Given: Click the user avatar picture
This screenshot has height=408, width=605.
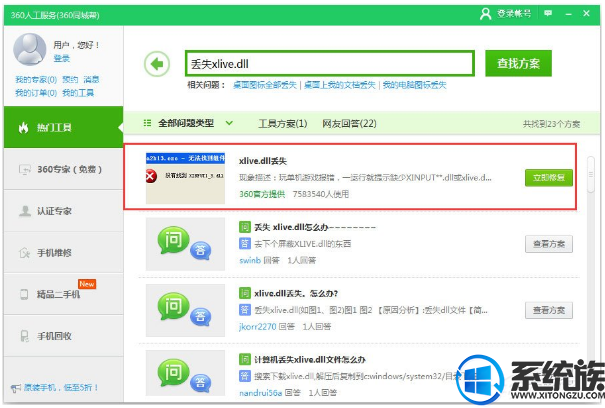Looking at the screenshot, I should click(x=30, y=49).
